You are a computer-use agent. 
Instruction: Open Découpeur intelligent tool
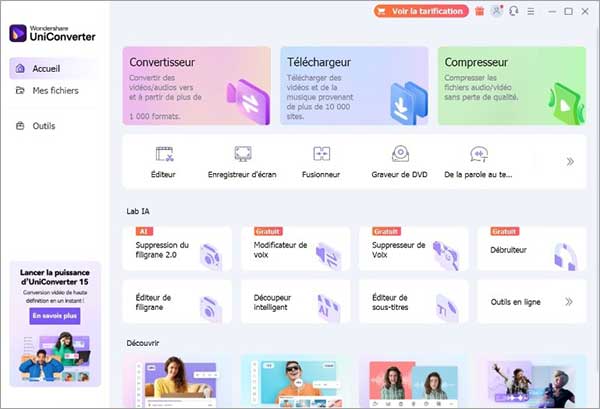point(295,302)
